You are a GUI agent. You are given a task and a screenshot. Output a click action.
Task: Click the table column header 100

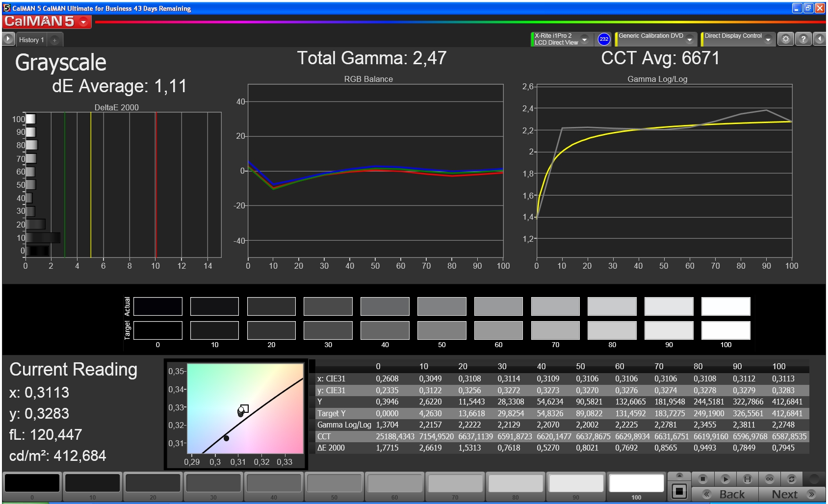point(778,366)
